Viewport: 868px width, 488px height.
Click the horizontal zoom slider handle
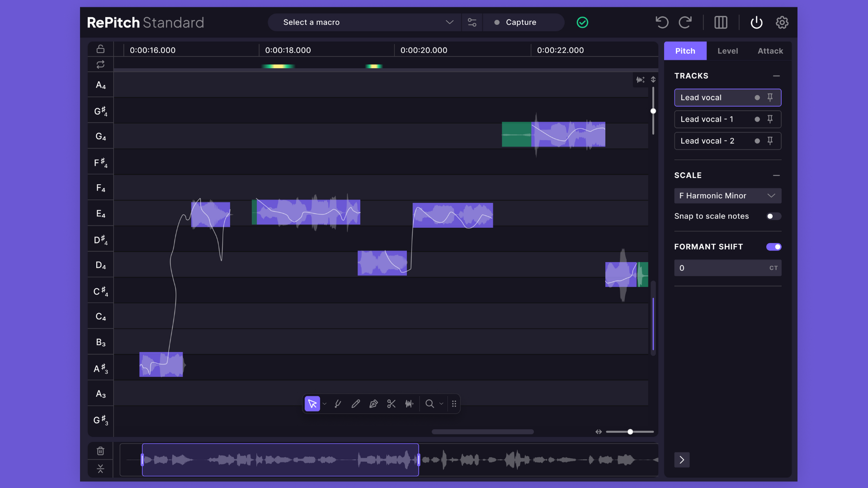630,432
